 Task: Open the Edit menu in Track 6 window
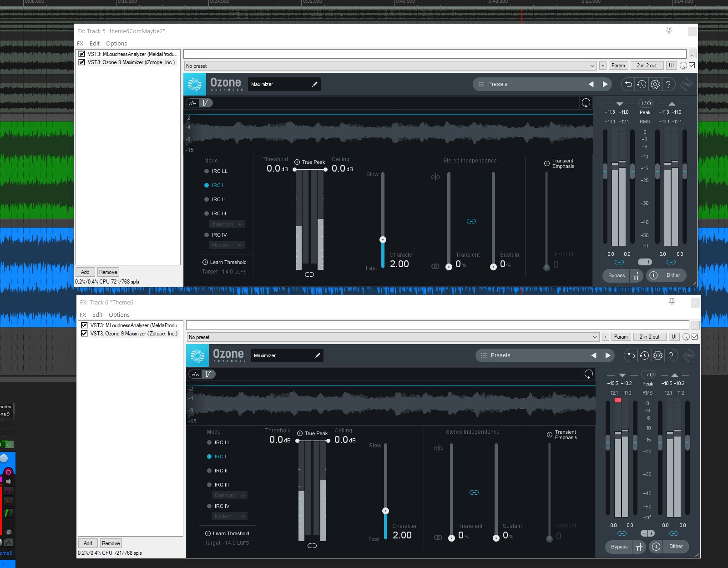97,314
